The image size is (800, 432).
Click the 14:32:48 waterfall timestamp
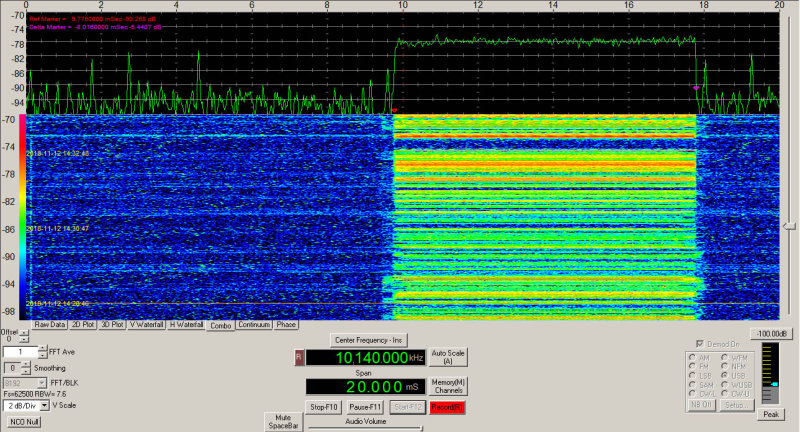[58, 154]
